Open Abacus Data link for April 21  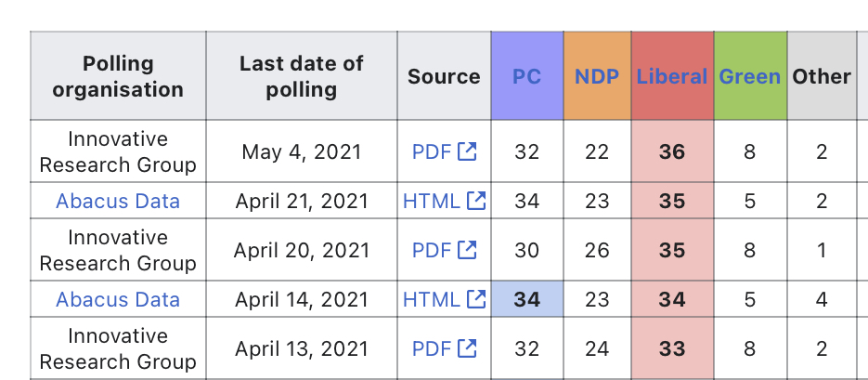(x=118, y=201)
